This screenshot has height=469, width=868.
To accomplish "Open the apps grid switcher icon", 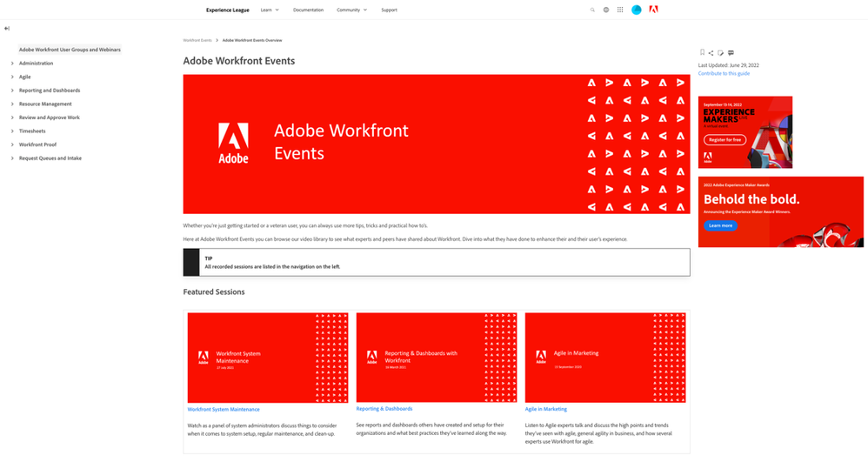I will tap(620, 10).
